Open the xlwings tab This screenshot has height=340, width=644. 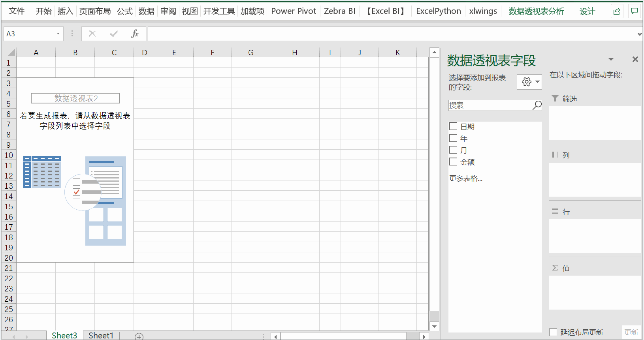click(x=483, y=11)
